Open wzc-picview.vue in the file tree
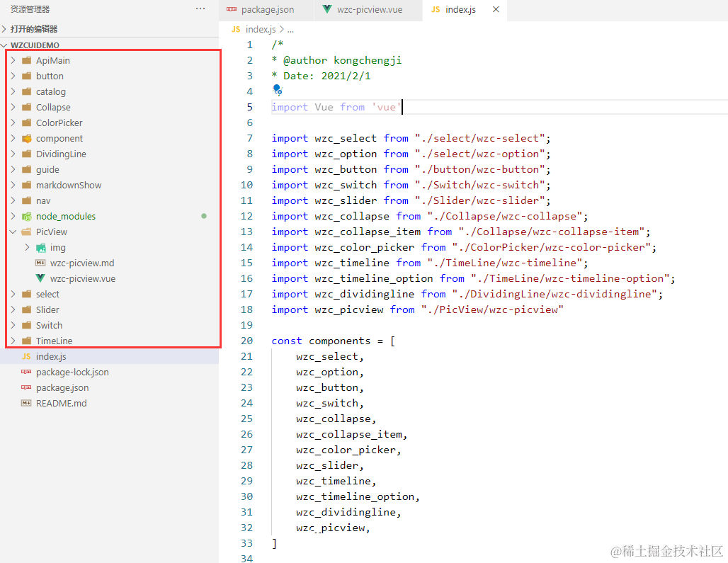This screenshot has width=728, height=563. pyautogui.click(x=83, y=278)
